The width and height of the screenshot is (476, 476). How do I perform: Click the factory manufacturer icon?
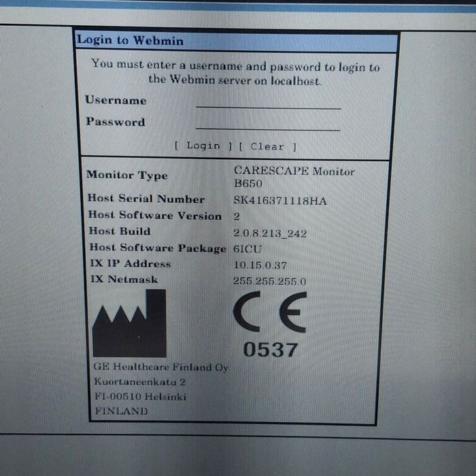point(129,324)
